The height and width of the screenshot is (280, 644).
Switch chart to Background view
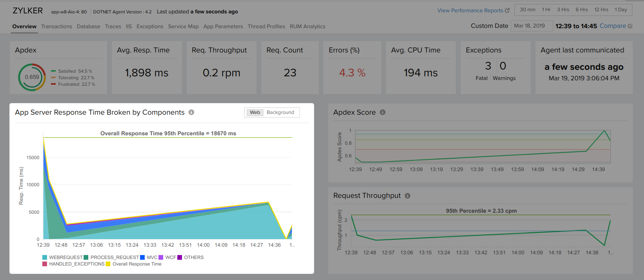[x=280, y=113]
